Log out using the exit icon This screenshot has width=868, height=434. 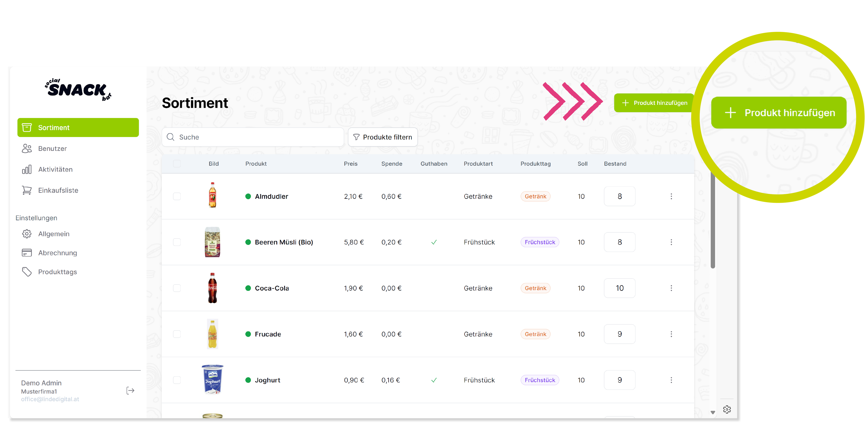point(130,391)
